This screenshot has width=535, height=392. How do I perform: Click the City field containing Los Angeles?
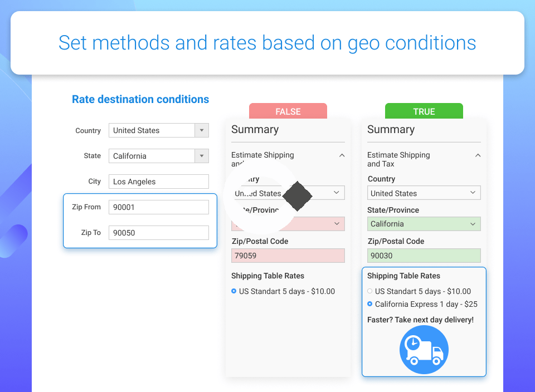coord(159,182)
